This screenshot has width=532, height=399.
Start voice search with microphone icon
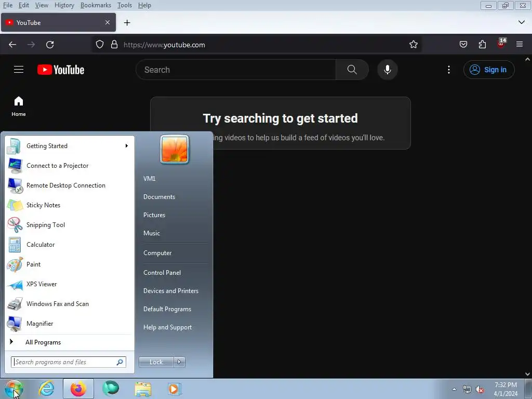387,70
